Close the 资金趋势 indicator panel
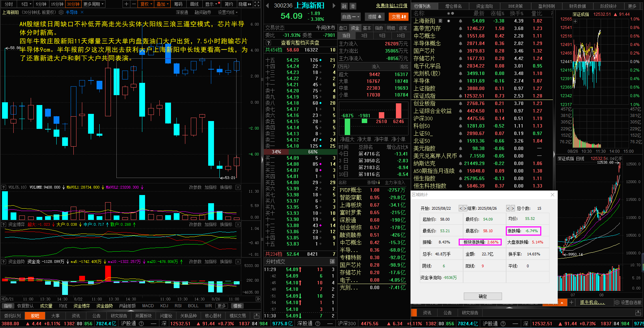This screenshot has height=328, width=644. pos(238,262)
